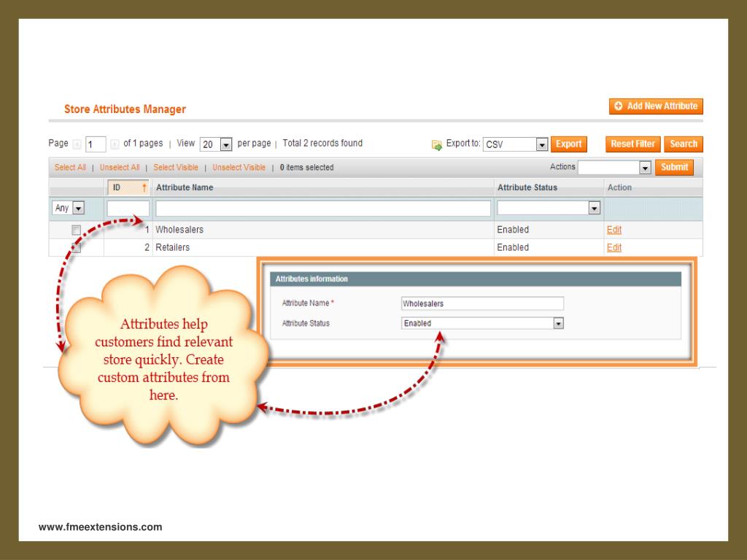Viewport: 747px width, 560px height.
Task: Click the Unselect All link
Action: pos(120,167)
